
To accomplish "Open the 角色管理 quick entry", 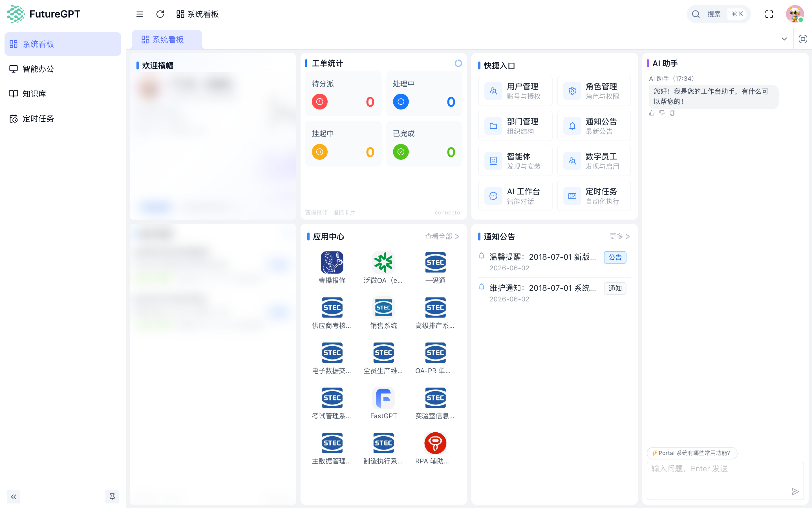I will tap(594, 91).
